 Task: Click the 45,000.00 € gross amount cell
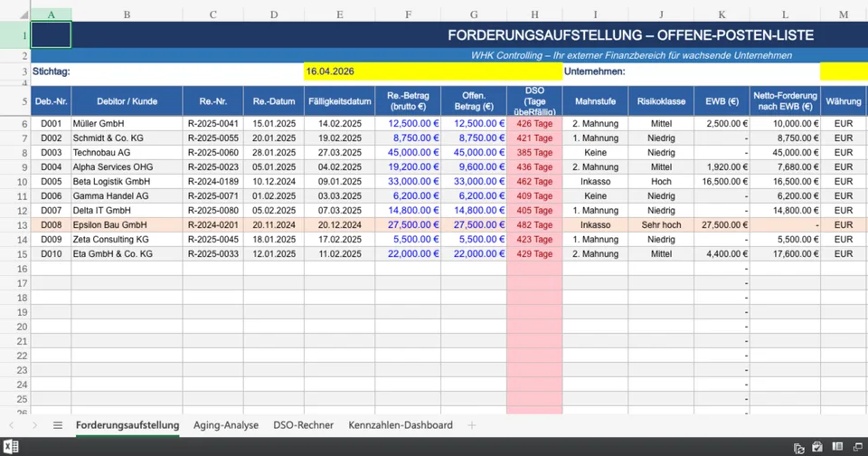tap(408, 152)
